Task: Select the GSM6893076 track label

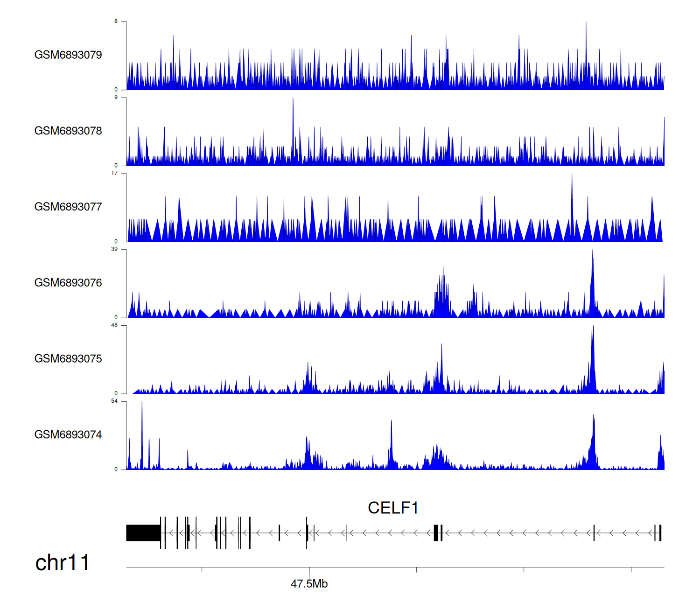Action: coord(68,283)
